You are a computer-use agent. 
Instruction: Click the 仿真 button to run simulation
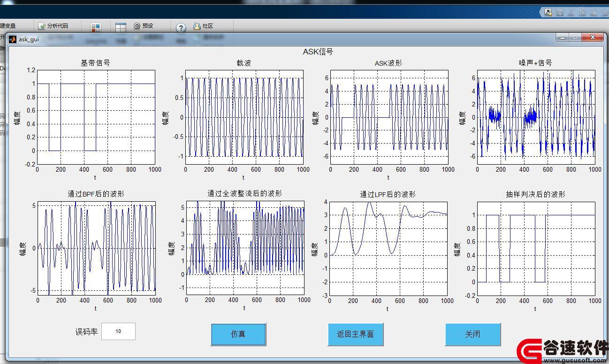238,334
